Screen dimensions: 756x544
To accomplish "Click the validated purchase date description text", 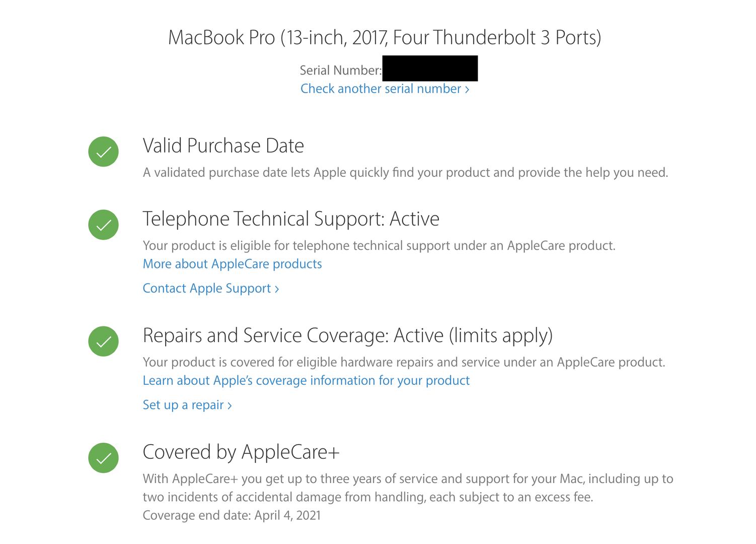I will pos(406,173).
